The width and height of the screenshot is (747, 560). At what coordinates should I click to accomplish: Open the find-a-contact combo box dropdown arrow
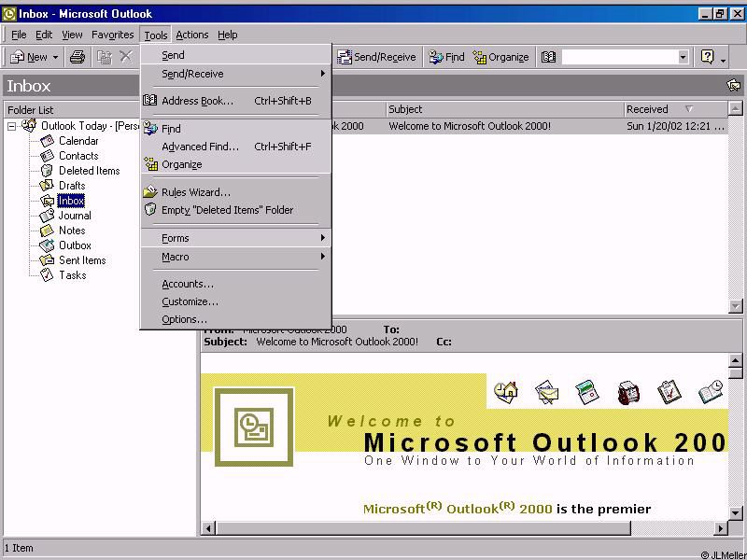[684, 57]
